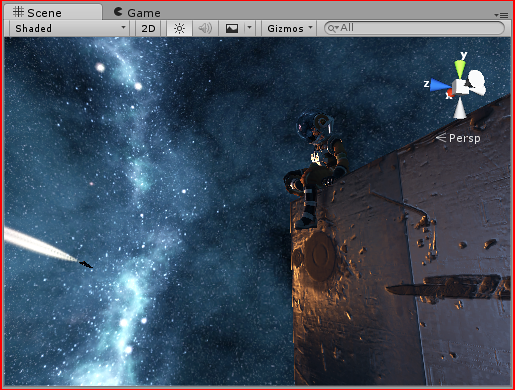Toggle scene audio speaker icon
The image size is (515, 390).
click(205, 28)
